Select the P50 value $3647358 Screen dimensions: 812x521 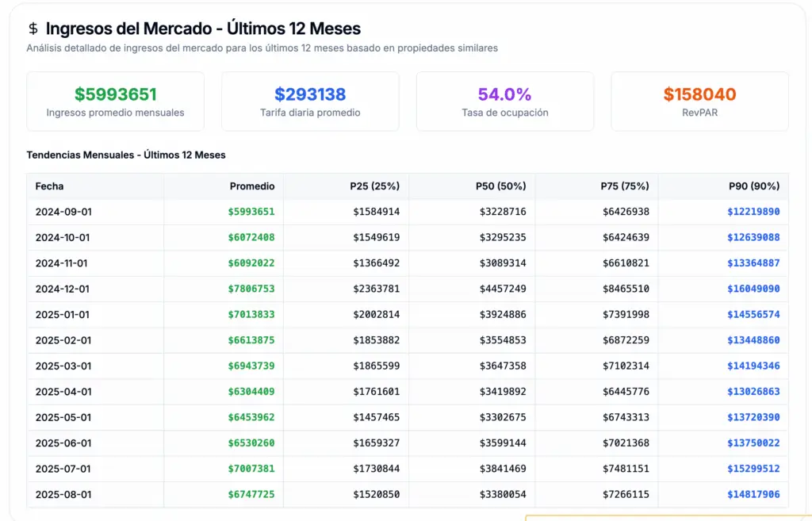click(x=502, y=366)
